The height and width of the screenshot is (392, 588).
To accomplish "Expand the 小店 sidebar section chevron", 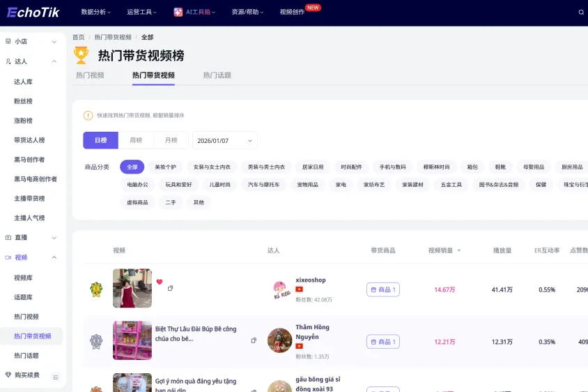I will click(x=54, y=42).
